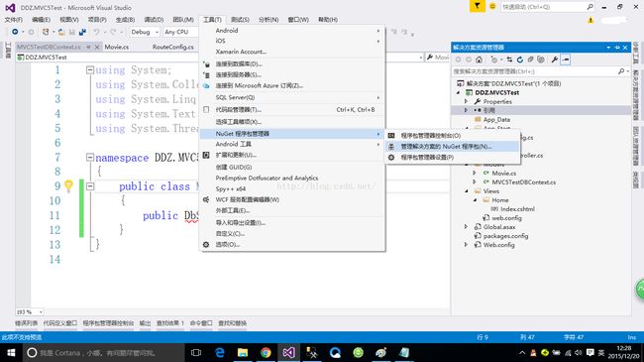
Task: Close the MVCSTestDBContext.cs tab
Action: [x=97, y=47]
